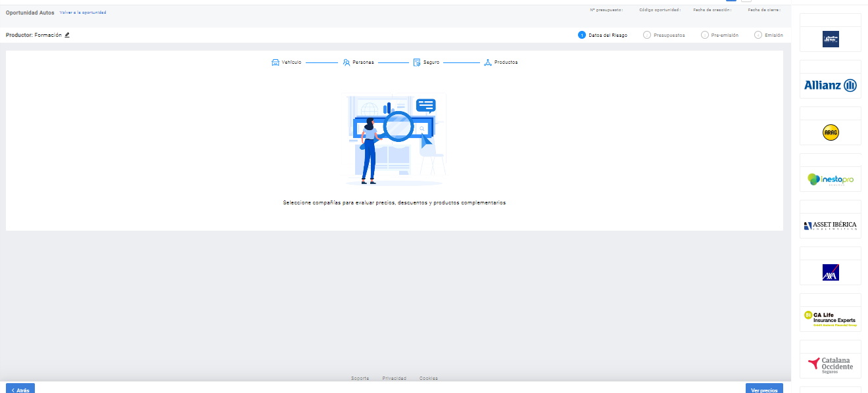Select the Vehículo car icon
Image resolution: width=868 pixels, height=393 pixels.
click(x=276, y=62)
